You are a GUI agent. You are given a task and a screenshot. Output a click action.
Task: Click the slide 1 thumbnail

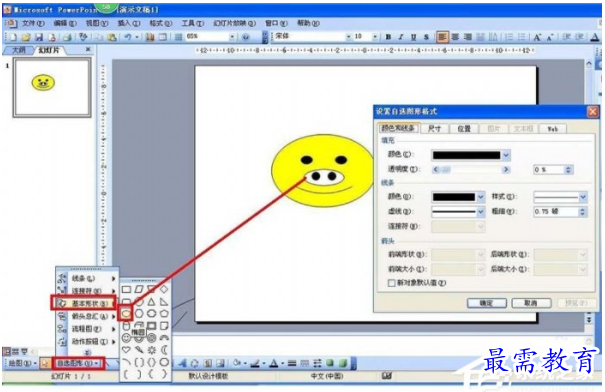click(52, 87)
